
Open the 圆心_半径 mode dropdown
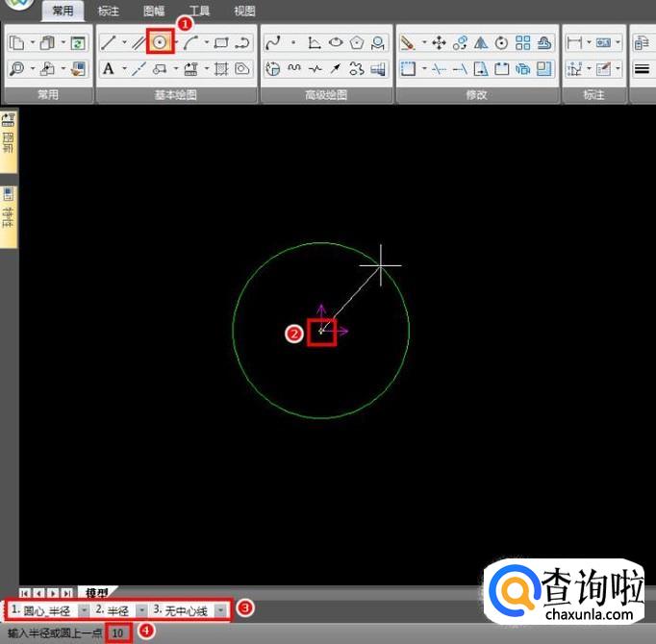(x=85, y=610)
